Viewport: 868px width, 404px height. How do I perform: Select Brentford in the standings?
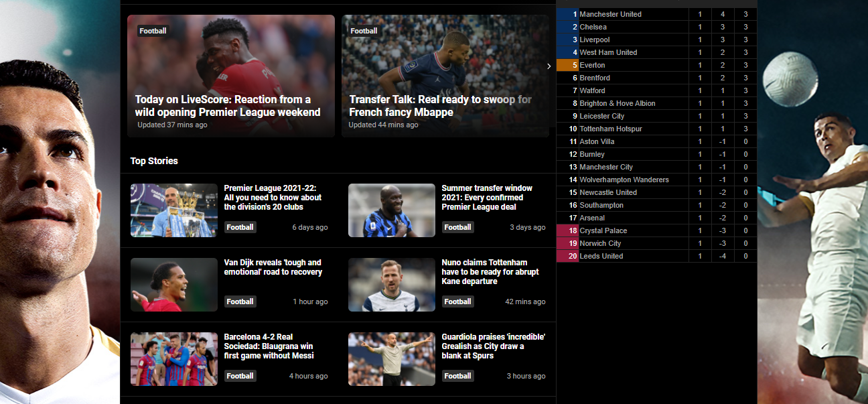coord(656,78)
